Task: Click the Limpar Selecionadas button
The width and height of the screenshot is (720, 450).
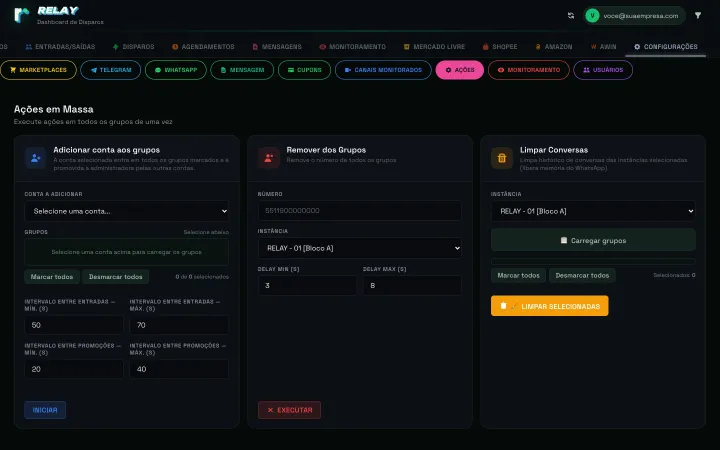Action: click(x=550, y=306)
